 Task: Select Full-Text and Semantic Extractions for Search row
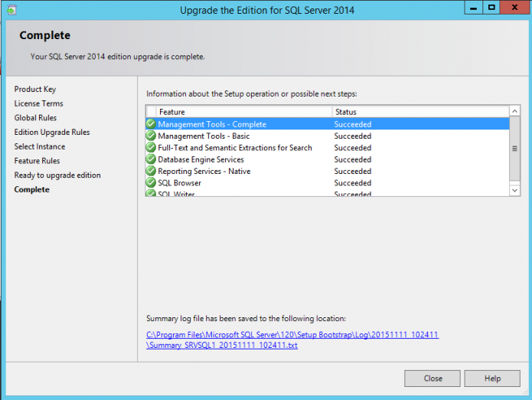[x=328, y=148]
